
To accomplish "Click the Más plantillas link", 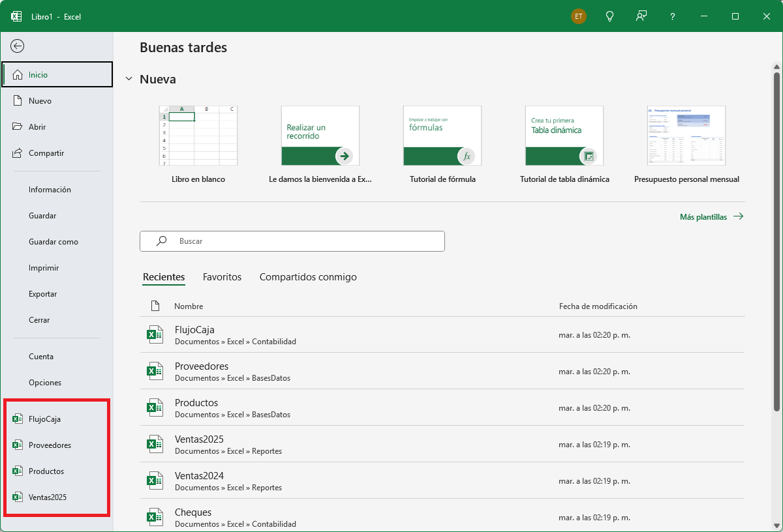I will pyautogui.click(x=711, y=217).
